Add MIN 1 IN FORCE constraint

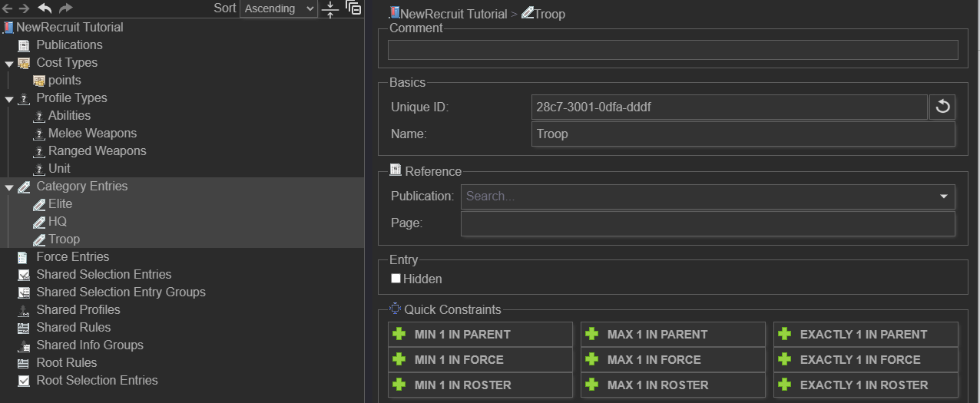[481, 360]
